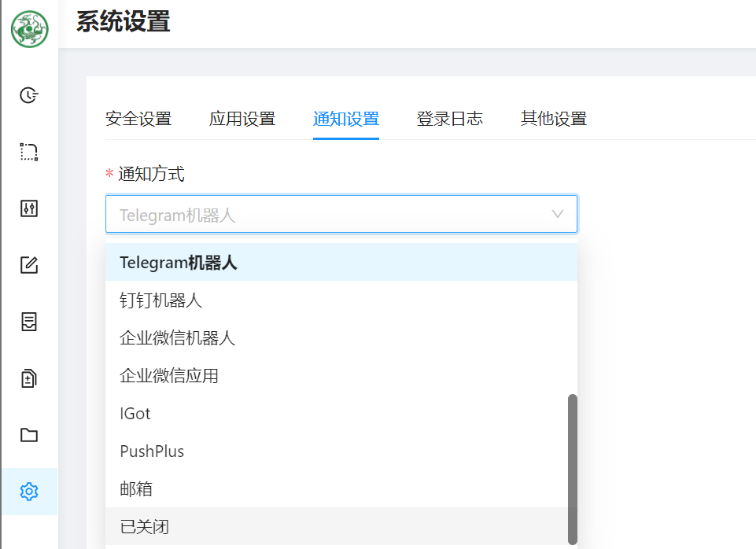Choose 钉钉机器人 from the list

pyautogui.click(x=161, y=300)
